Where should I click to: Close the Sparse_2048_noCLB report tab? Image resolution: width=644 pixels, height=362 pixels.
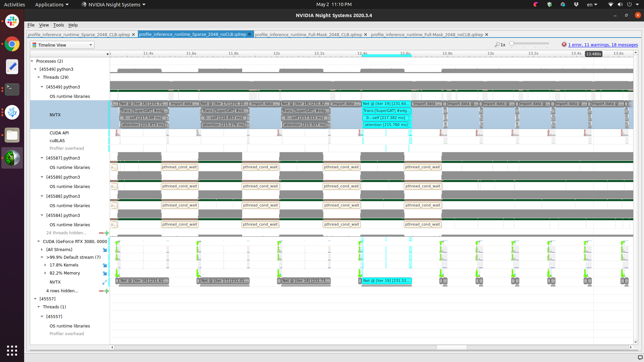pyautogui.click(x=250, y=34)
